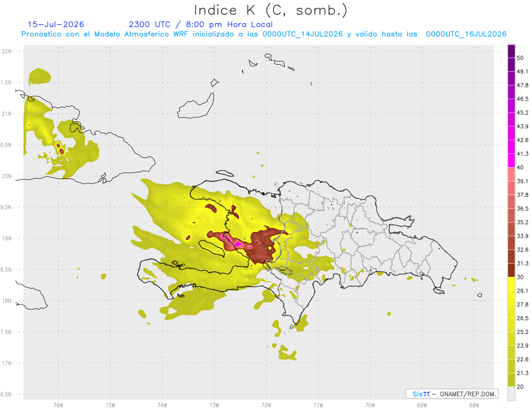Click the '35.2' color bar label

tap(523, 222)
